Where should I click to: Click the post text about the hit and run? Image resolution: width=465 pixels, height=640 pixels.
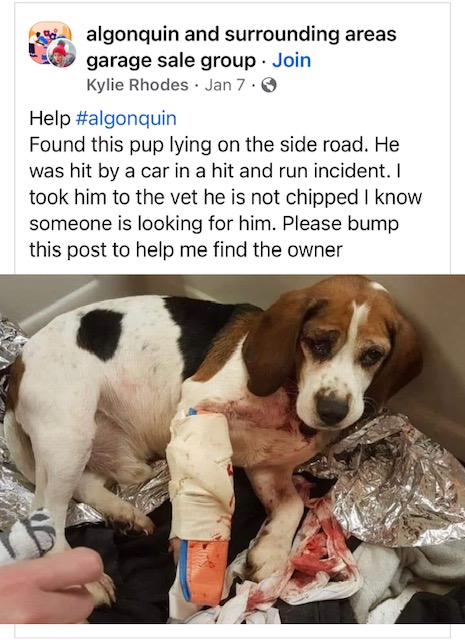click(x=225, y=197)
